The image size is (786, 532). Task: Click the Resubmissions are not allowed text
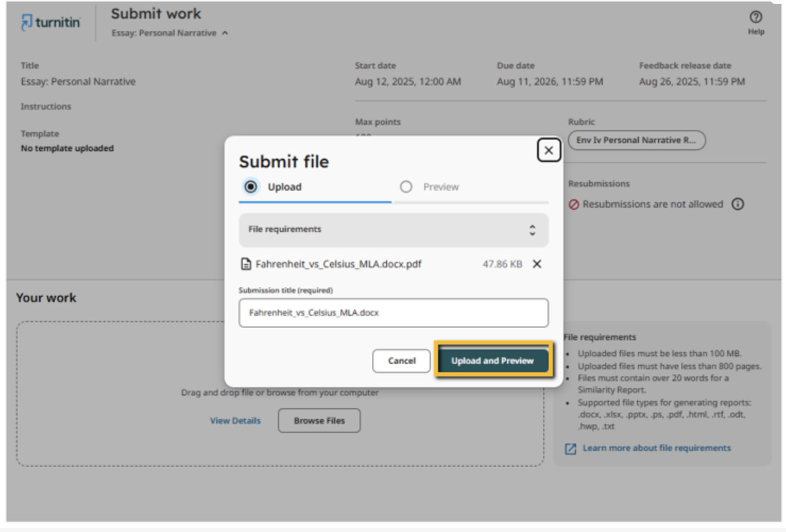point(653,204)
